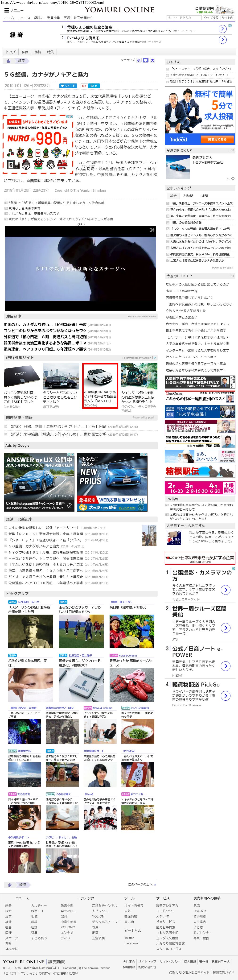Click the home icon in top breadcrumb

[9, 61]
